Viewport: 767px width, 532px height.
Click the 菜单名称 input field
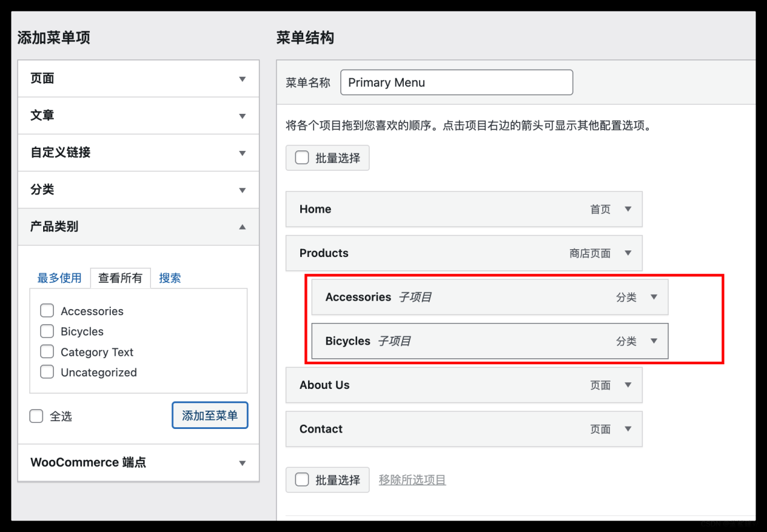pyautogui.click(x=456, y=83)
